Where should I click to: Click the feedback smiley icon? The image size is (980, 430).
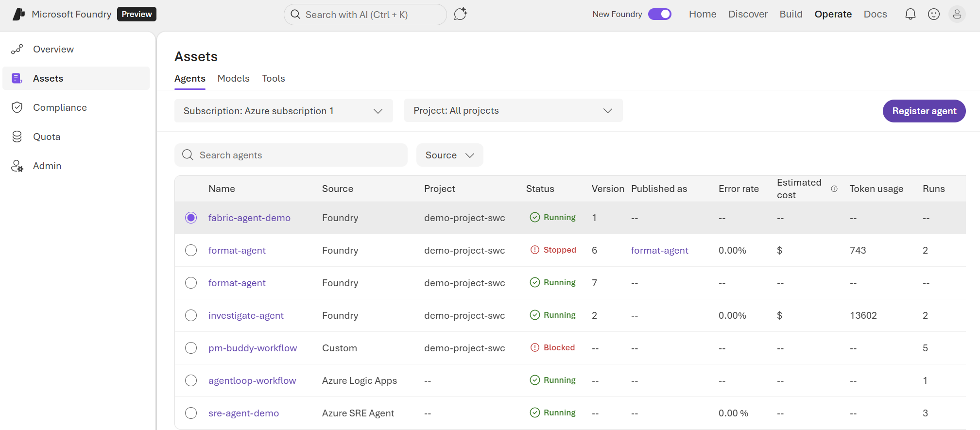pyautogui.click(x=933, y=14)
